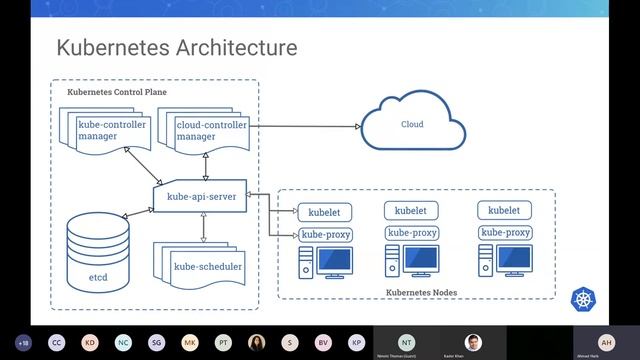Click the middle node's computer icon
Image resolution: width=640 pixels, height=360 pixels.
[x=412, y=261]
